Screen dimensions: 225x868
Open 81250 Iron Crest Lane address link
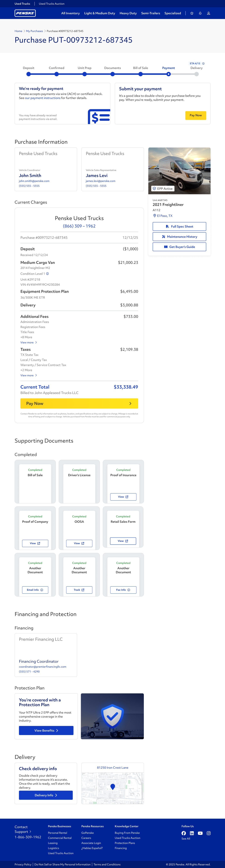click(x=113, y=768)
